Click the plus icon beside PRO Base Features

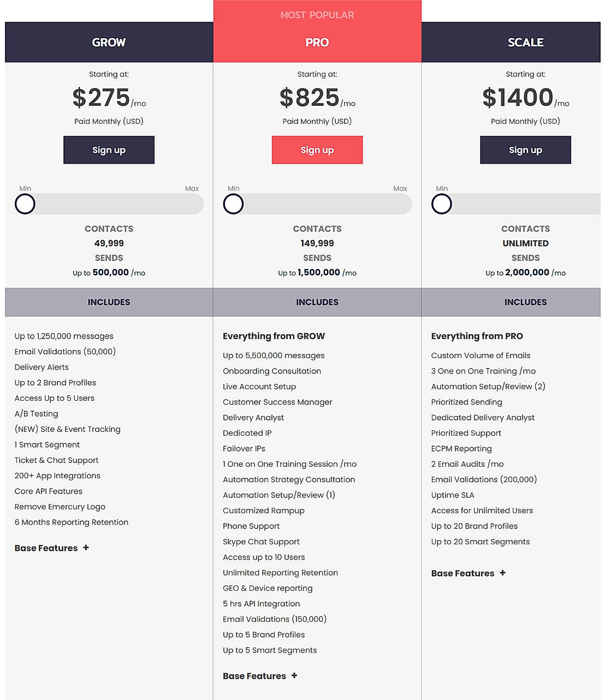[x=294, y=675]
